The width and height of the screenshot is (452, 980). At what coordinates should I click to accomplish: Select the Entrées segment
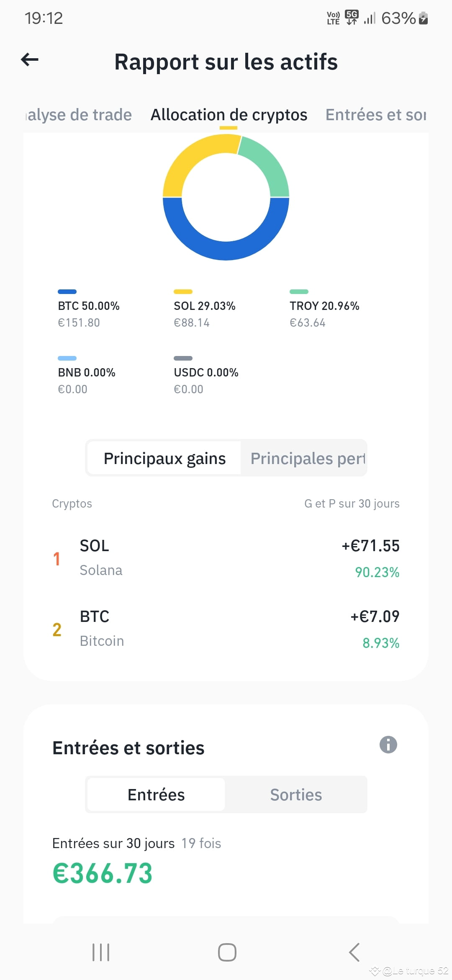click(x=156, y=794)
